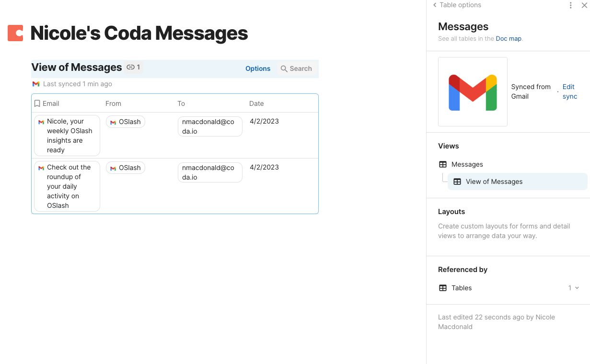590x364 pixels.
Task: Click the table icon beside View of Messages in panel
Action: coord(457,182)
